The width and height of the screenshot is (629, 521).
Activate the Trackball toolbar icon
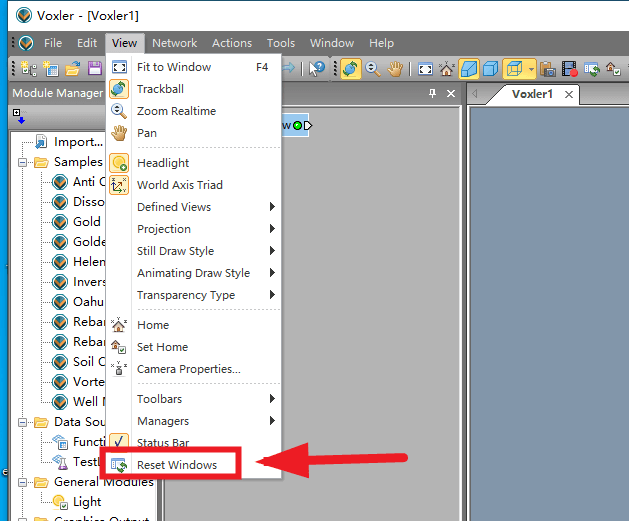pos(351,69)
